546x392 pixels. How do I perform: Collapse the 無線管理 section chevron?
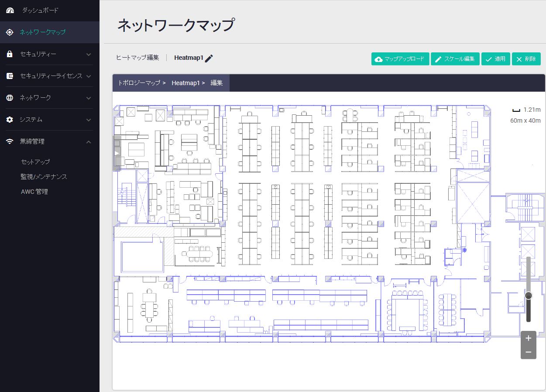pos(89,142)
